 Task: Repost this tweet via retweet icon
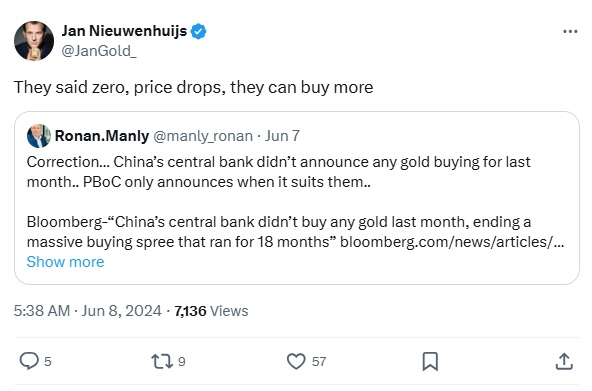[162, 361]
